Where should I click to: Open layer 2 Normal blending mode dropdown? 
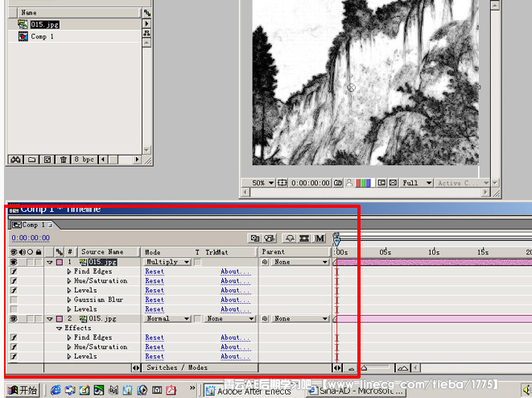[167, 318]
